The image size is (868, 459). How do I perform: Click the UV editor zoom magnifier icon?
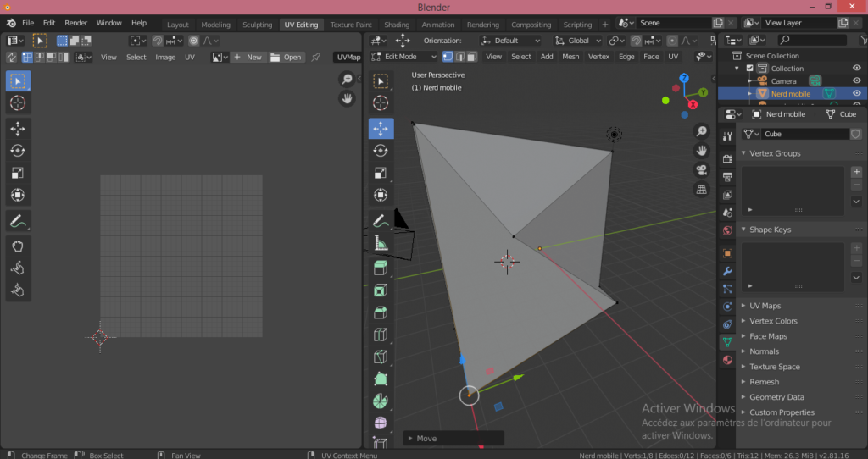(x=347, y=79)
